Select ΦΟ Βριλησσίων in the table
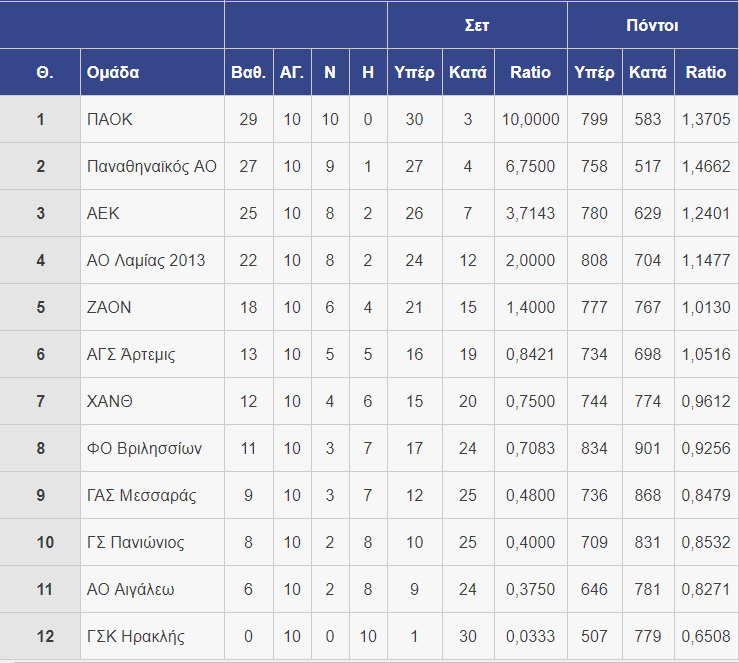739x663 pixels. 144,449
